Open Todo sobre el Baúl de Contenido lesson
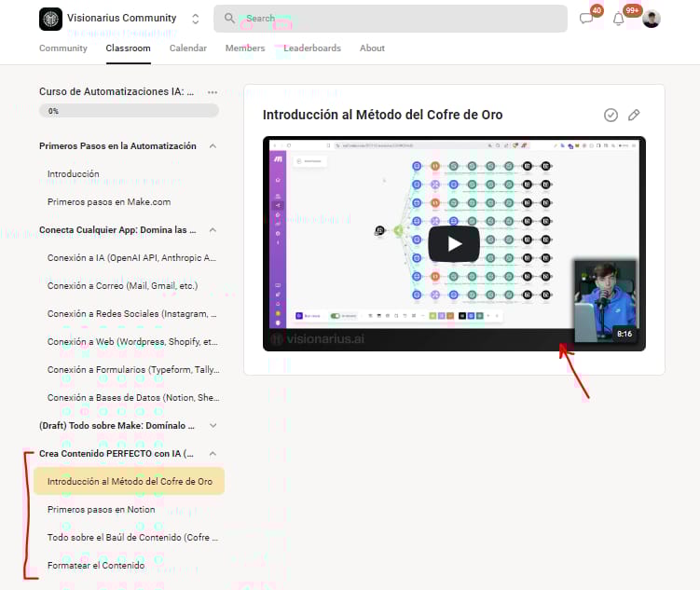The height and width of the screenshot is (590, 700). click(132, 537)
